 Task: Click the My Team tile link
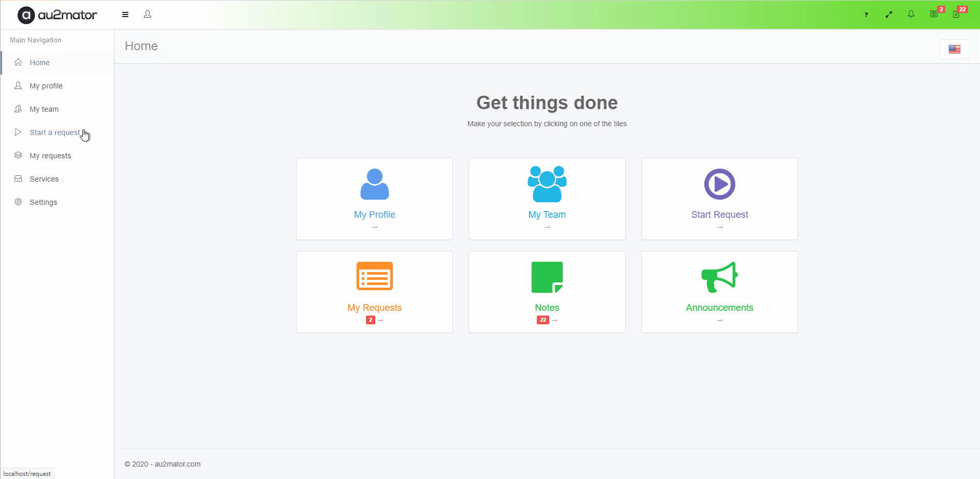[x=547, y=215]
